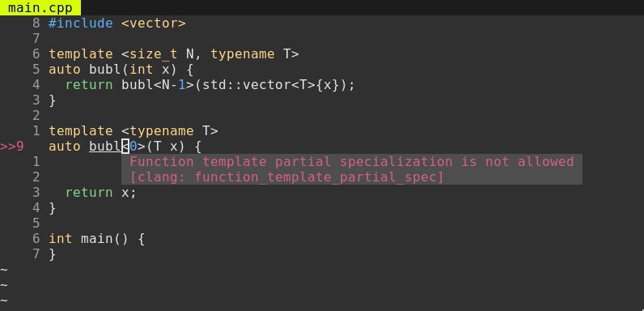The image size is (644, 311).
Task: Click 'int' in the bubl(int x) parameter
Action: tap(142, 69)
